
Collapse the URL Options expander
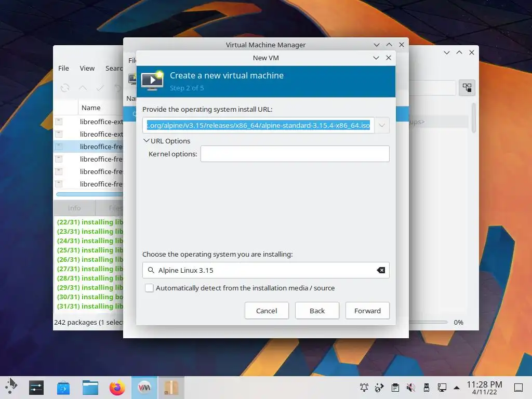tap(146, 140)
